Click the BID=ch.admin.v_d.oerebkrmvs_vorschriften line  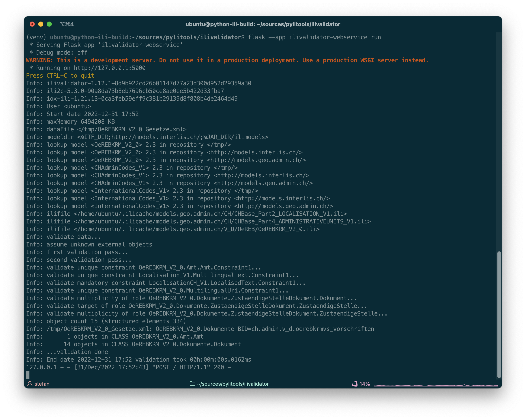(x=200, y=329)
